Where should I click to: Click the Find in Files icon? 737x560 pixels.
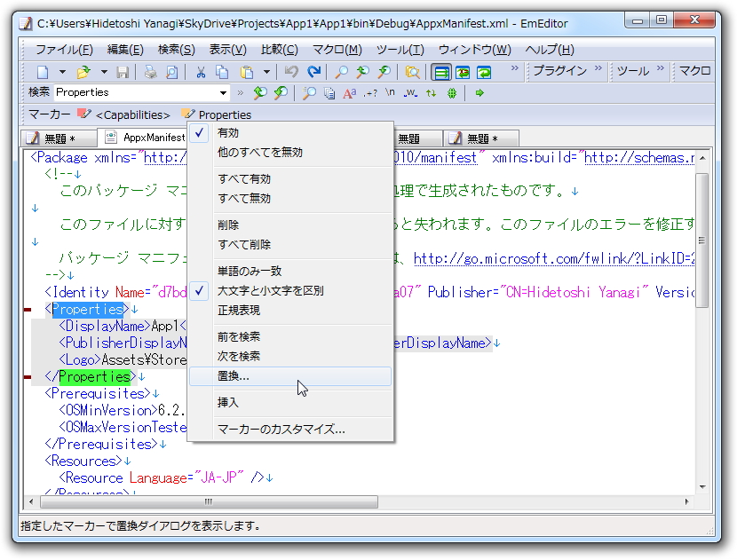point(412,73)
